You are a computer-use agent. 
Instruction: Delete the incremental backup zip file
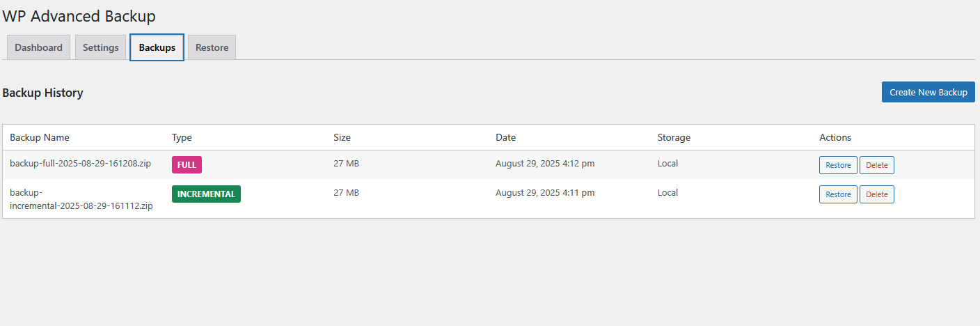(x=877, y=194)
